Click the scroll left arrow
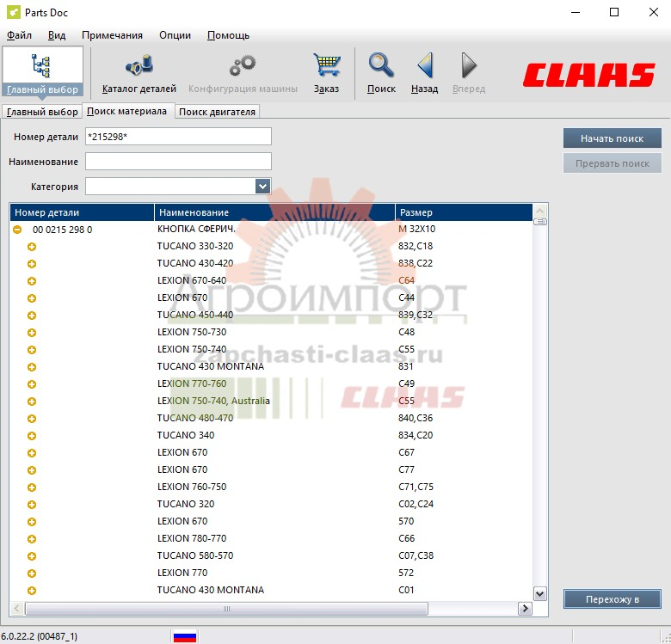 pos(16,609)
